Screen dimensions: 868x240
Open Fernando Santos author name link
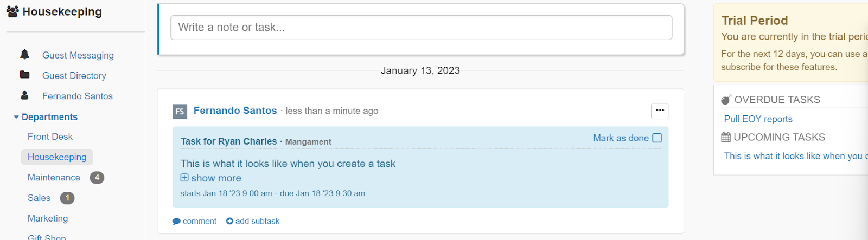tap(235, 111)
